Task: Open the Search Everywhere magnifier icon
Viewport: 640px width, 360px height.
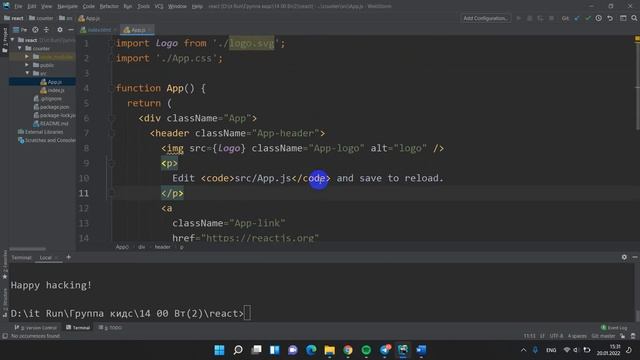Action: (x=634, y=18)
